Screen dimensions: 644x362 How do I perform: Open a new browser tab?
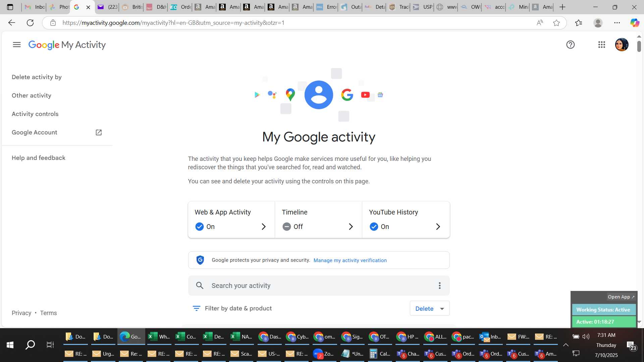pos(562,7)
